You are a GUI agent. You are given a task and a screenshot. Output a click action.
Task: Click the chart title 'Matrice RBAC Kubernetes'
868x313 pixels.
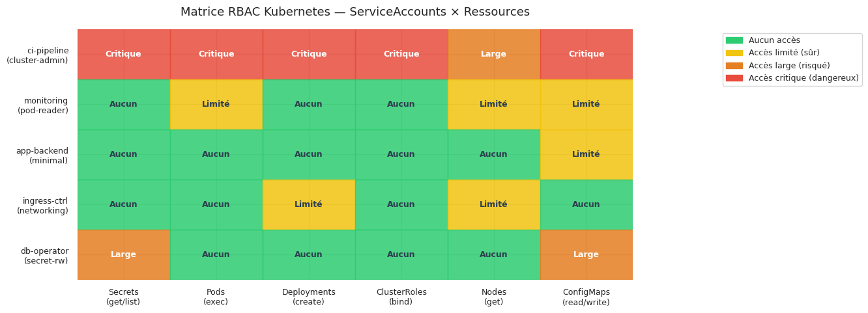(x=354, y=12)
